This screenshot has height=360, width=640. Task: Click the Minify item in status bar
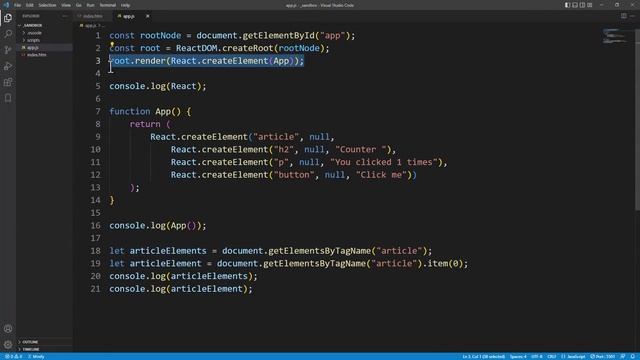coord(37,357)
